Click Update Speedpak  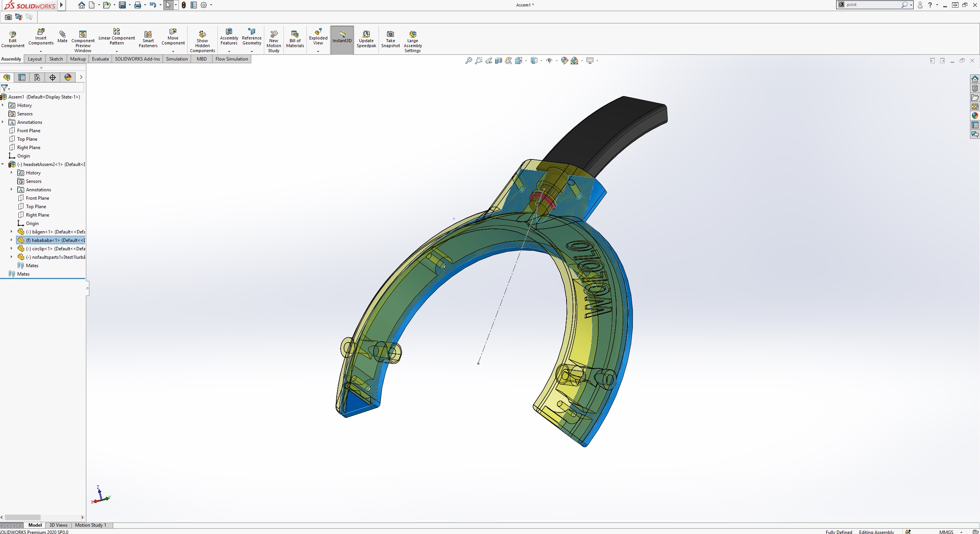tap(366, 39)
